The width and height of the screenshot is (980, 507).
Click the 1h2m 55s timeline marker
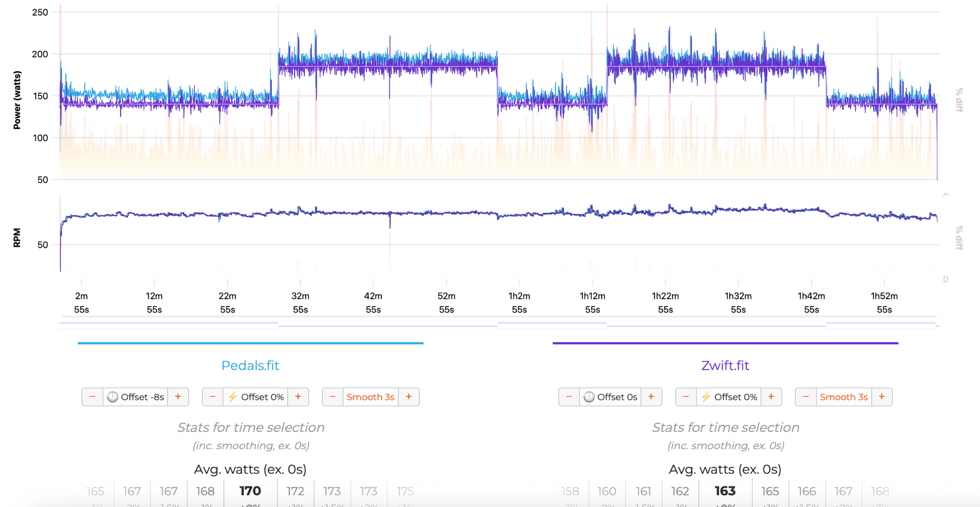519,302
